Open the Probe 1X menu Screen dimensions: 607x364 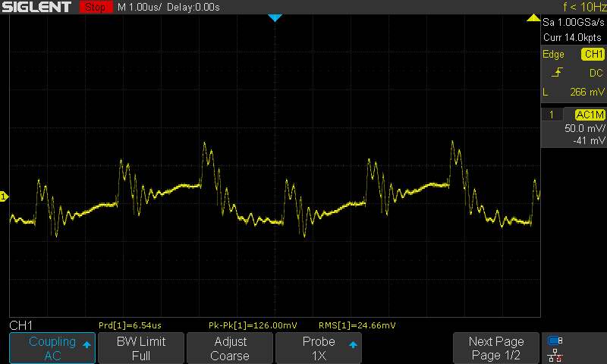tap(319, 348)
